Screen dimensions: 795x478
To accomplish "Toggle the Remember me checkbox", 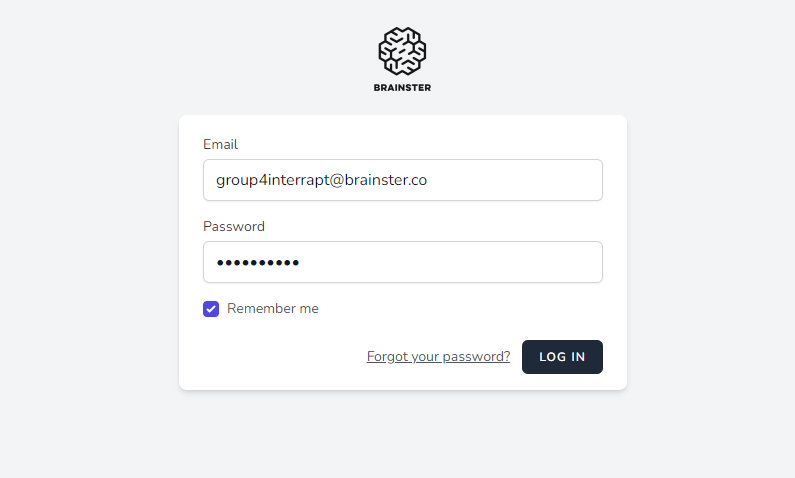I will [x=211, y=309].
